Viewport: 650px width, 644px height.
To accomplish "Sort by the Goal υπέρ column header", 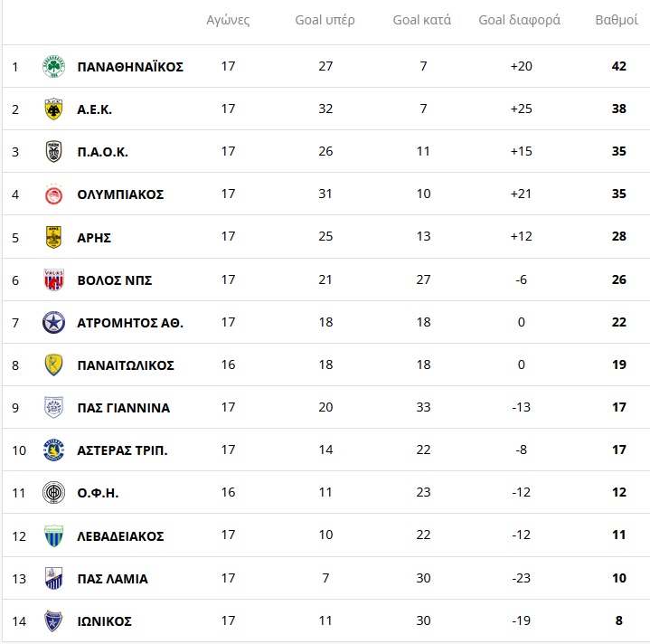I will pos(325,20).
